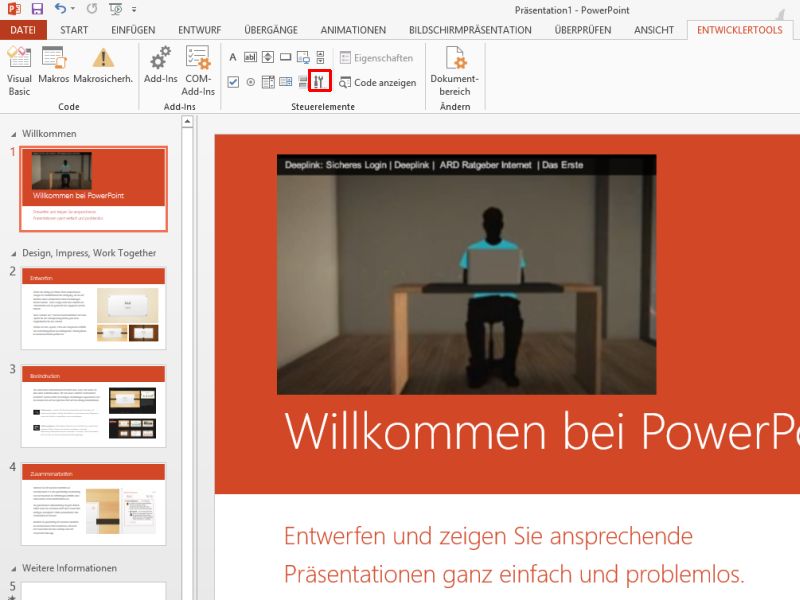This screenshot has width=800, height=600.
Task: Open Dokumentbereich panel
Action: click(455, 71)
